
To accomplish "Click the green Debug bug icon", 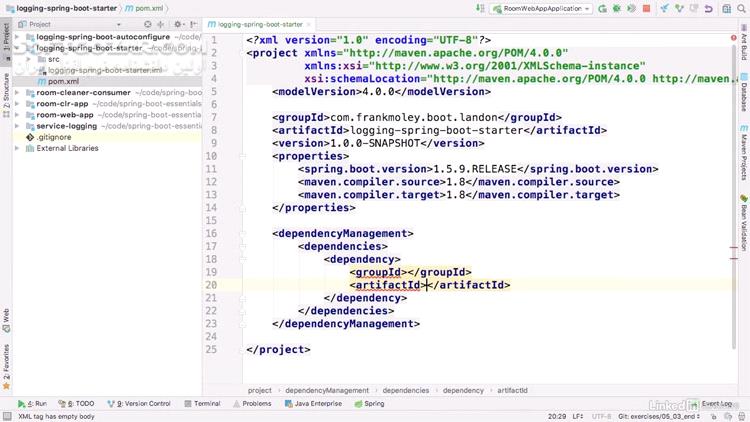I will coord(617,9).
